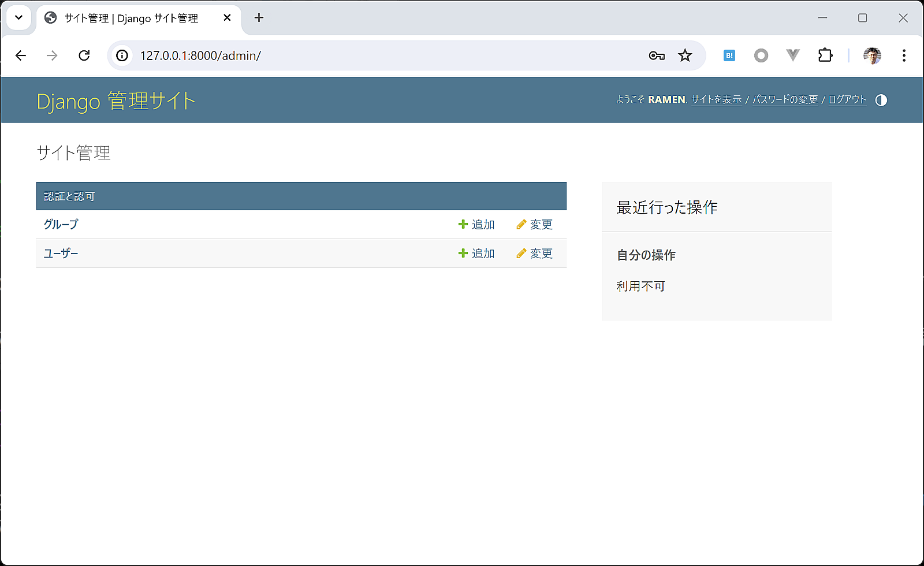
Task: View site information icon in address bar
Action: (122, 55)
